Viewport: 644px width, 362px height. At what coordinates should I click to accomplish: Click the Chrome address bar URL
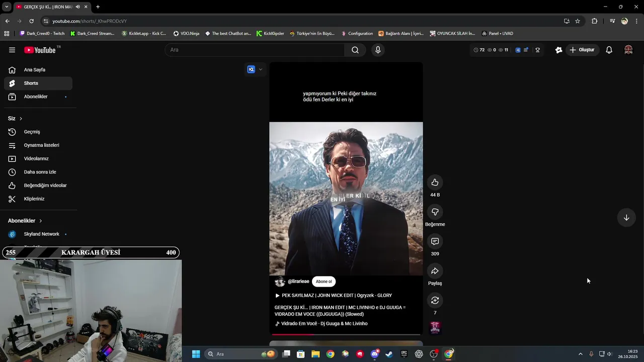[90, 21]
